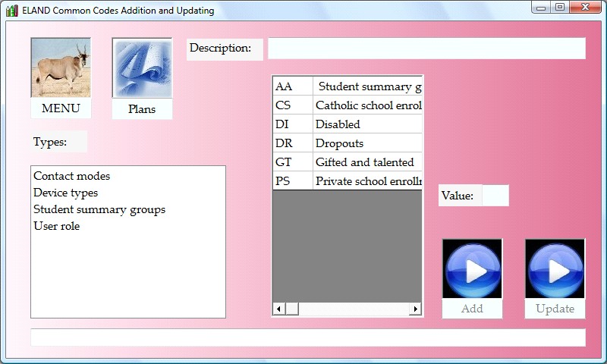Click the ELAND app icon in title bar
Image resolution: width=607 pixels, height=364 pixels.
[11, 11]
